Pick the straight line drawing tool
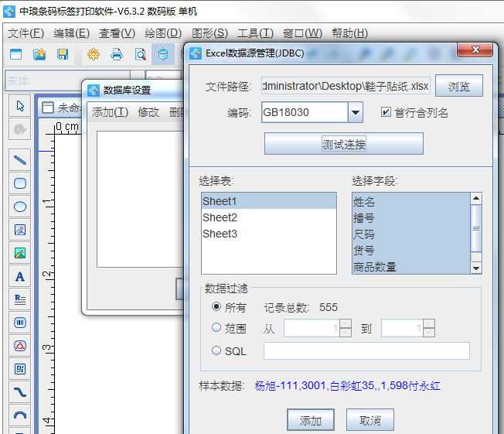Viewport: 504px width, 434px height. tap(20, 160)
